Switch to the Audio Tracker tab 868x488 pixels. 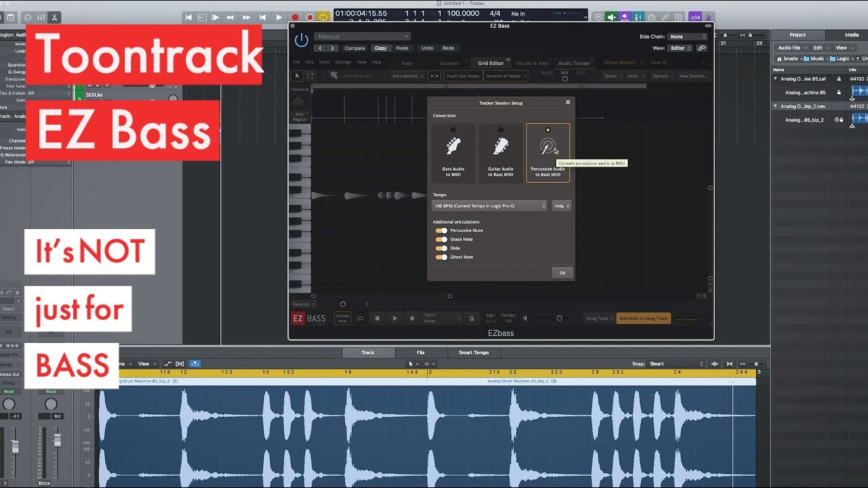(x=574, y=63)
